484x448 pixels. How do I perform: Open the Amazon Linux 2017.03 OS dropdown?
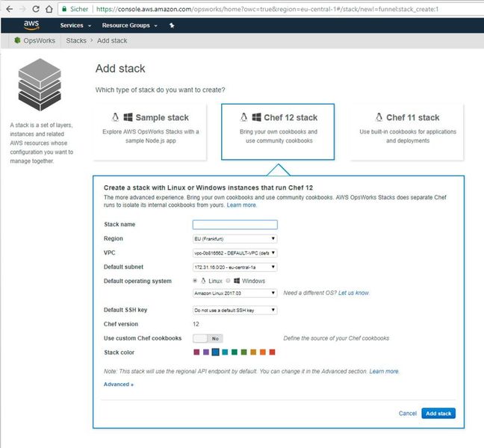click(235, 293)
